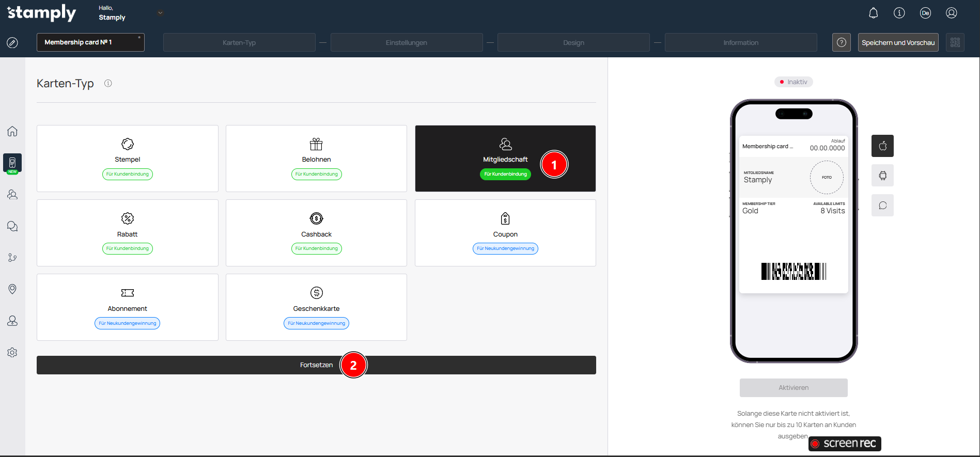Click the QR code icon in toolbar
The width and height of the screenshot is (980, 457).
pos(955,42)
